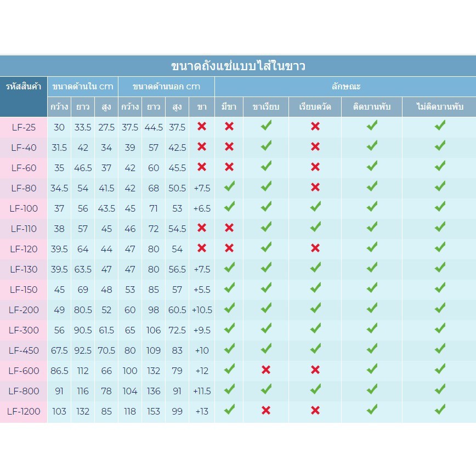Image resolution: width=476 pixels, height=476 pixels.
Task: Click the red cross in LF-80 เรียบตวัด column
Action: coord(315,188)
